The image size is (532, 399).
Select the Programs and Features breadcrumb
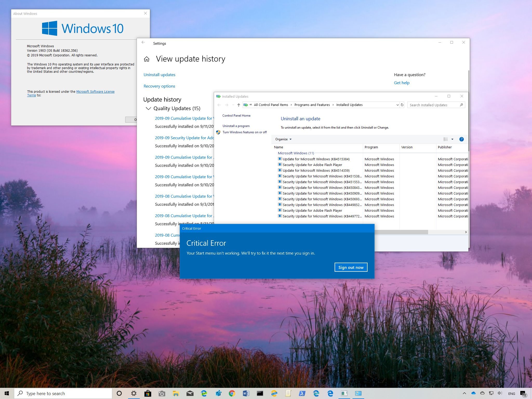pyautogui.click(x=312, y=105)
